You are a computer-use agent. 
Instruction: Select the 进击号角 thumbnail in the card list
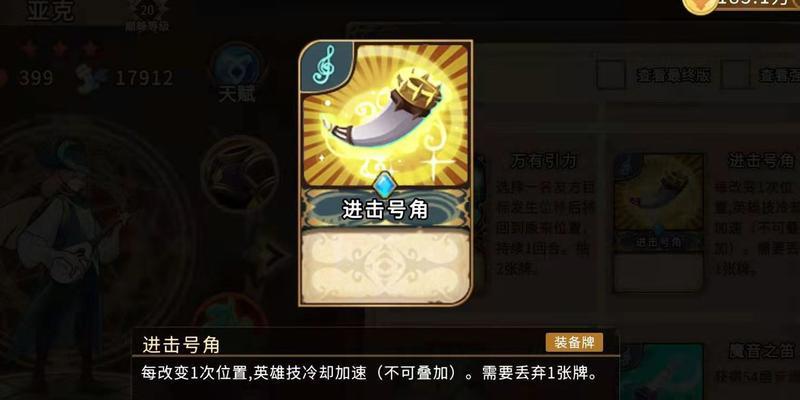click(x=658, y=222)
